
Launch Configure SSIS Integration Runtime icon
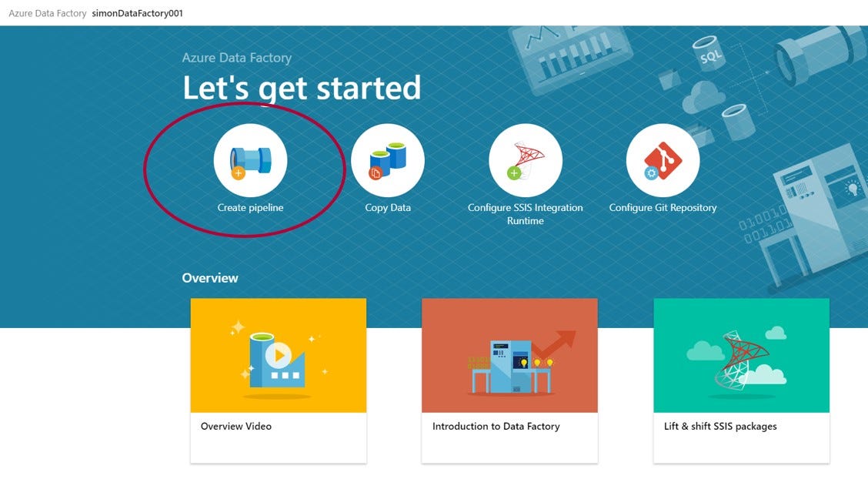click(526, 161)
